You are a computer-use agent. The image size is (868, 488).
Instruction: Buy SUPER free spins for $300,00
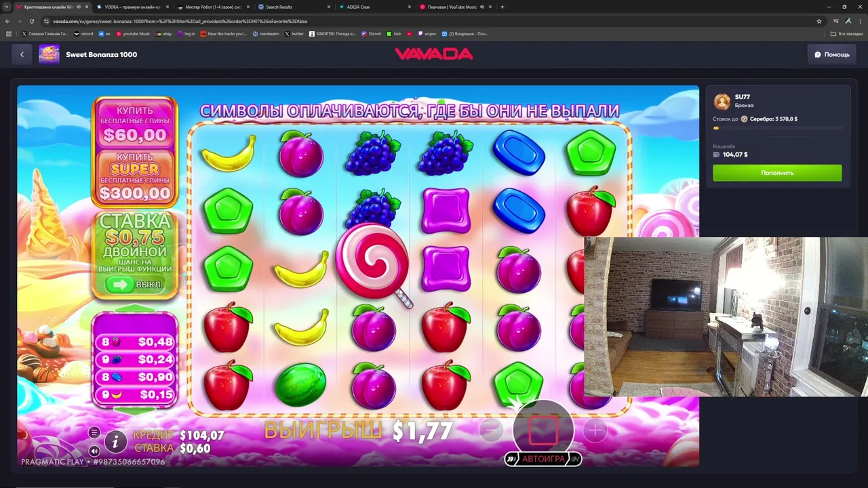click(x=135, y=176)
